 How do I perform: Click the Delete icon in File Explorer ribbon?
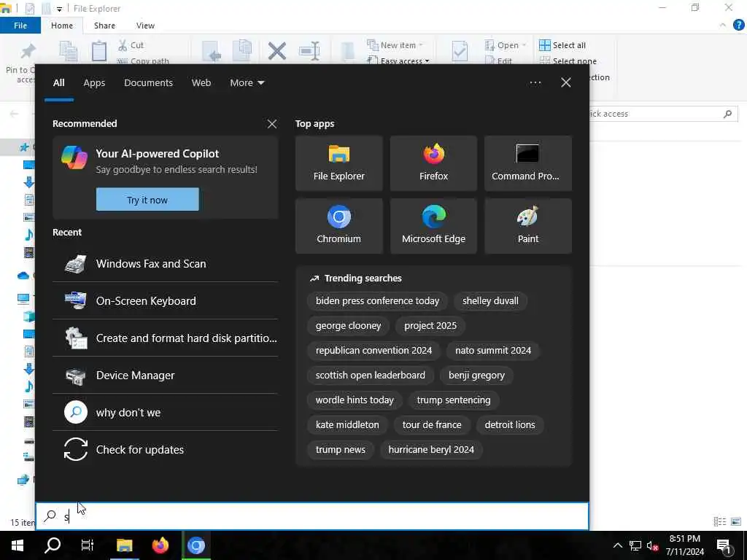click(x=276, y=51)
